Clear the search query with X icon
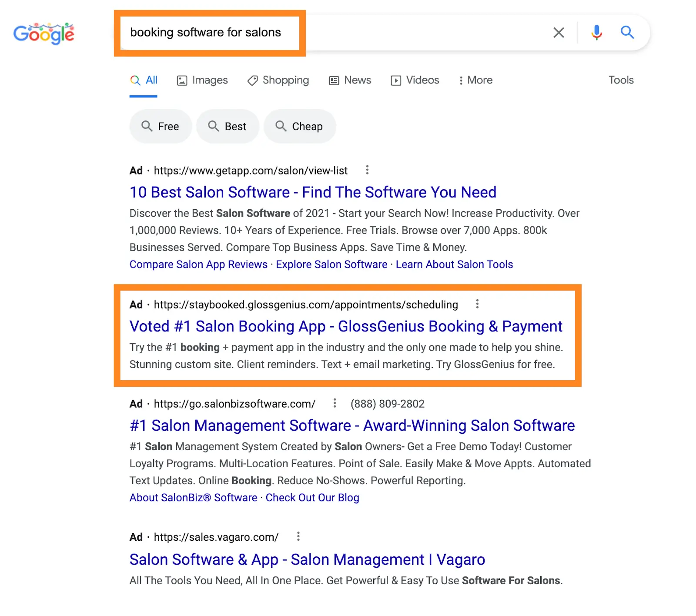This screenshot has width=696, height=616. (559, 33)
